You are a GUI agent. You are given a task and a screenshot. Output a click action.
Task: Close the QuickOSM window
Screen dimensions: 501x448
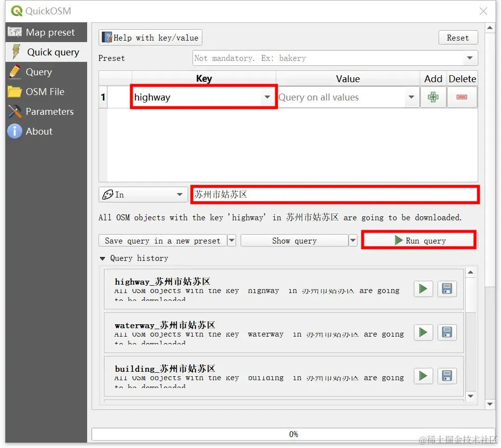[x=483, y=11]
